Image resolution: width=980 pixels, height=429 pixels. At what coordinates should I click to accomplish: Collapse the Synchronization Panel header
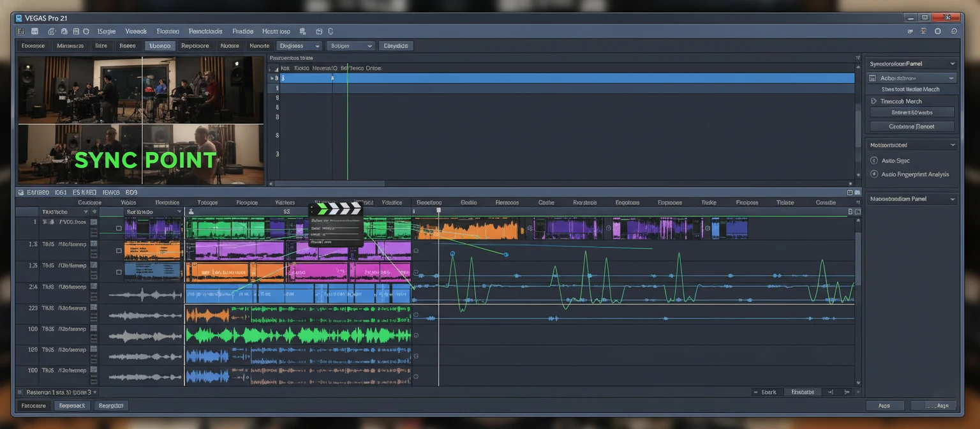pyautogui.click(x=951, y=63)
